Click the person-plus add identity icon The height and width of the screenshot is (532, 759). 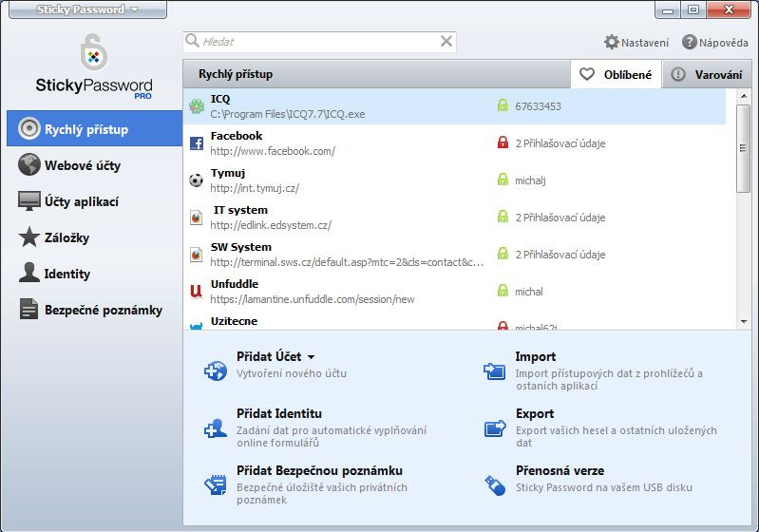tap(216, 428)
